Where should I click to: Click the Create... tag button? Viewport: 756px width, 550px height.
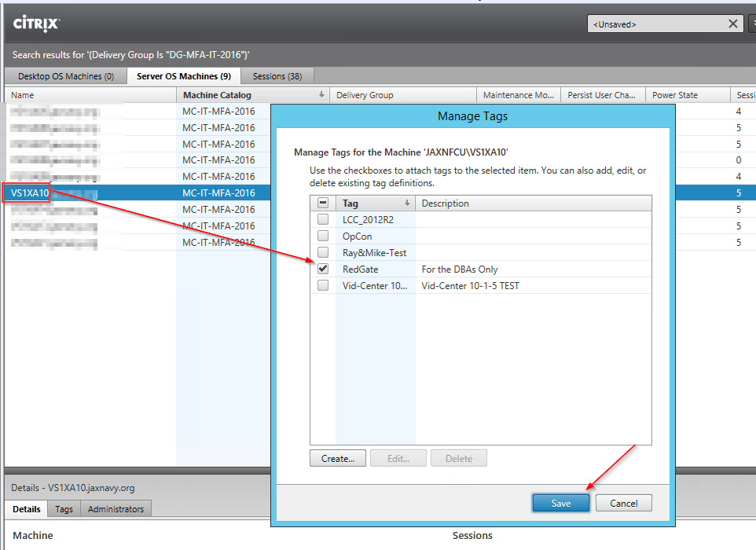337,458
